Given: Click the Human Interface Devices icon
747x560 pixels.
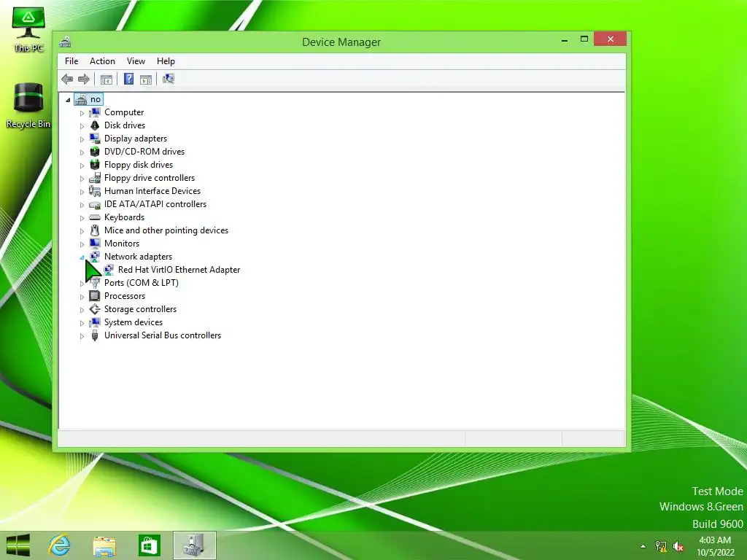Looking at the screenshot, I should click(95, 191).
